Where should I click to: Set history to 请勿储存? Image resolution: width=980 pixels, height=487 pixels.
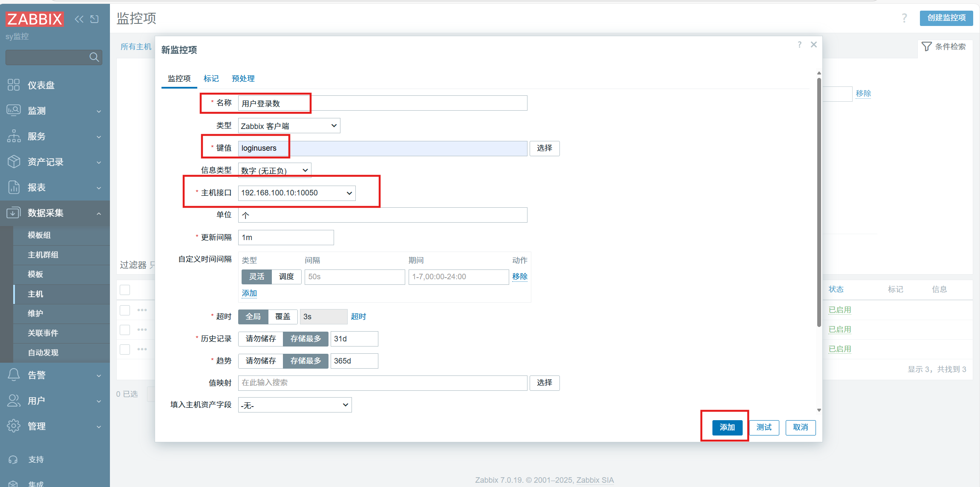click(261, 339)
